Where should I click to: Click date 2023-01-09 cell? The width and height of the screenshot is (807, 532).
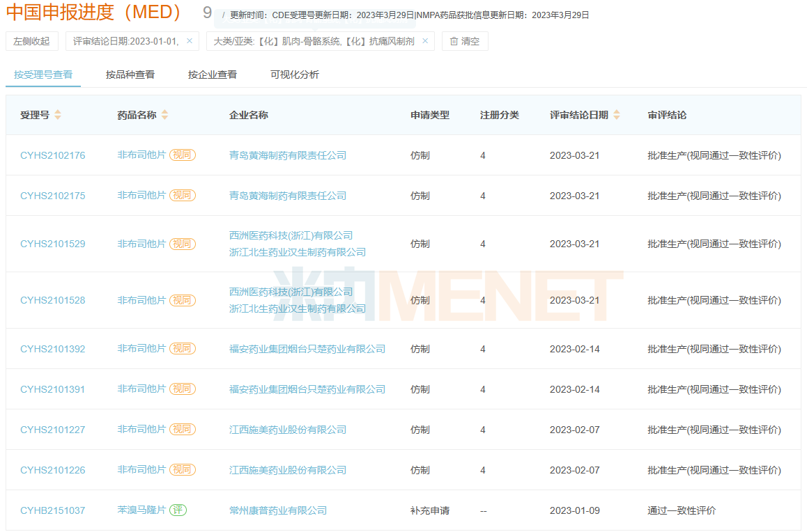point(574,510)
